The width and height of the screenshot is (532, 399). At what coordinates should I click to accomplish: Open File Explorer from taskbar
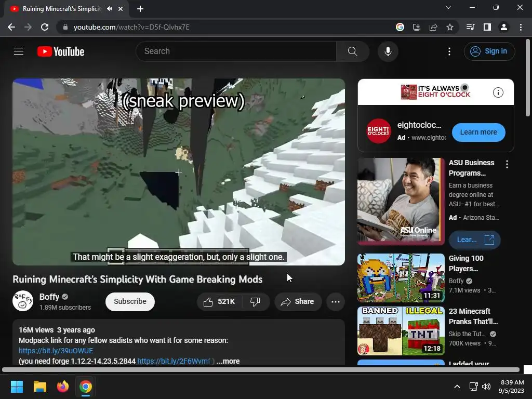pyautogui.click(x=40, y=387)
